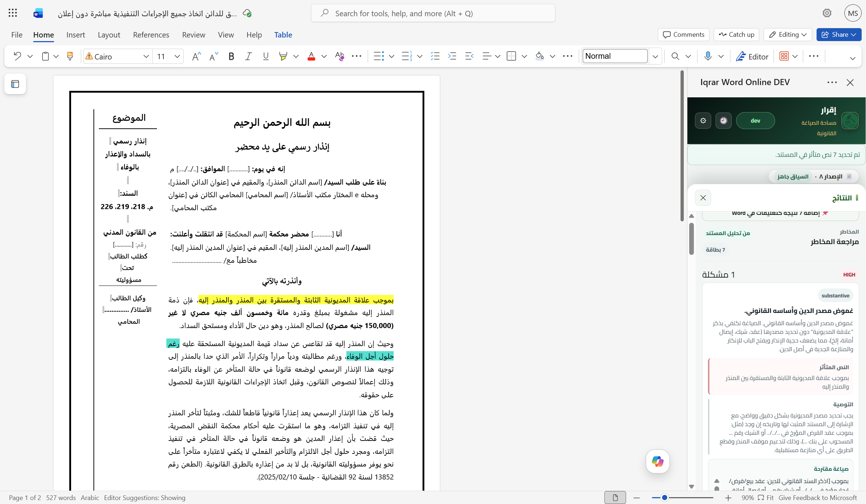The image size is (866, 504).
Task: Click the table borders icon
Action: 511,56
